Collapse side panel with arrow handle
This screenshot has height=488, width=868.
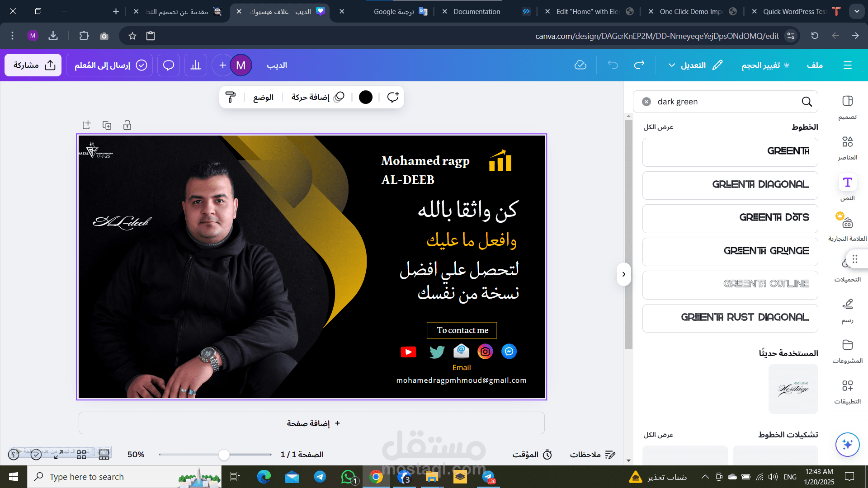pyautogui.click(x=624, y=274)
